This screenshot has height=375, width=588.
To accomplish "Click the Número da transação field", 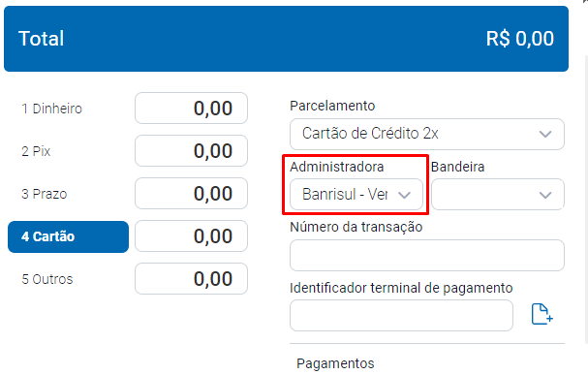I will coord(427,256).
